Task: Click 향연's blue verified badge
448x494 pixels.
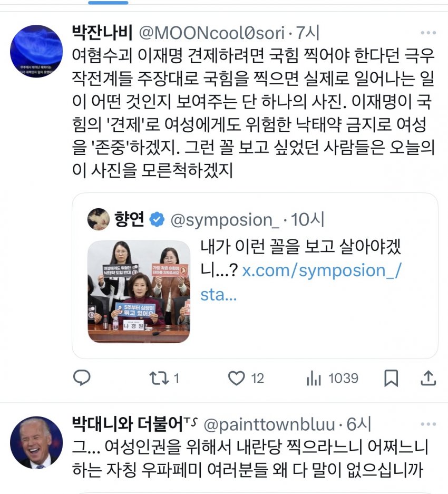Action: 157,220
